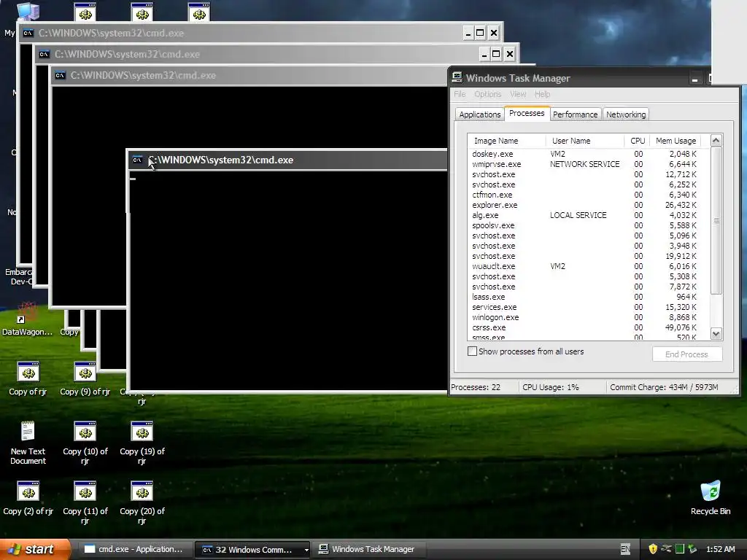
Task: Select the Copy of rjr desktop icon
Action: 28,379
